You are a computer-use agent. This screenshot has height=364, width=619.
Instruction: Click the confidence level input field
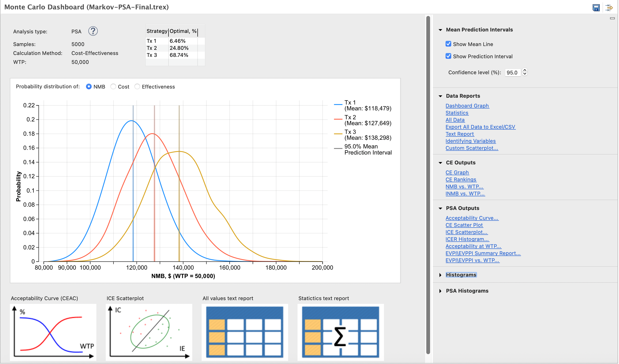pos(513,73)
